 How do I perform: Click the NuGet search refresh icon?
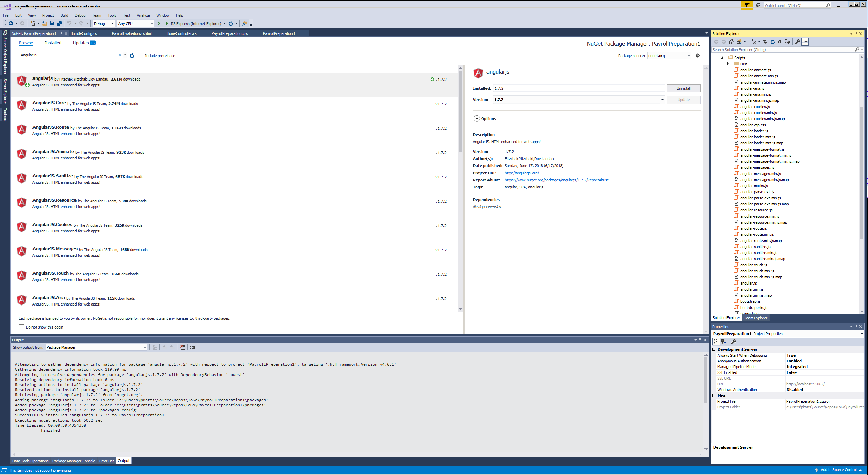tap(132, 55)
